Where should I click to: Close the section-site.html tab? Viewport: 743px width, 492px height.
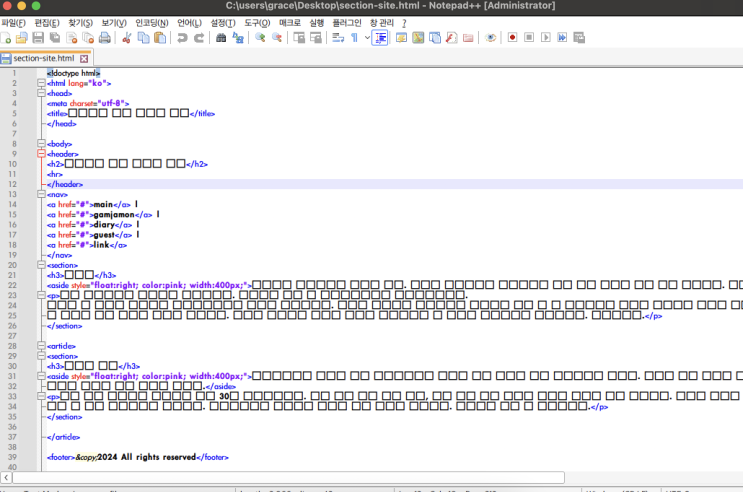coord(84,59)
